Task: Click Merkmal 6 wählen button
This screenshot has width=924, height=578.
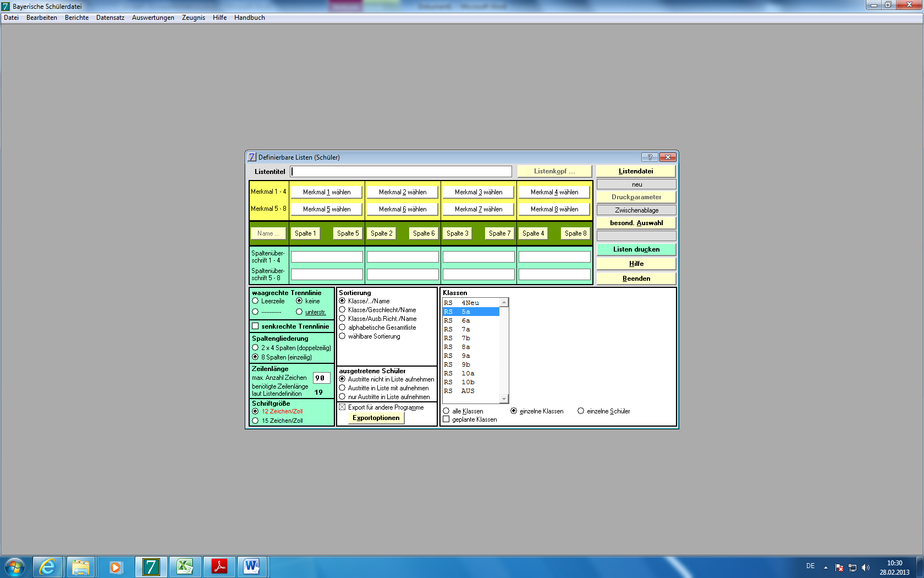Action: point(403,209)
